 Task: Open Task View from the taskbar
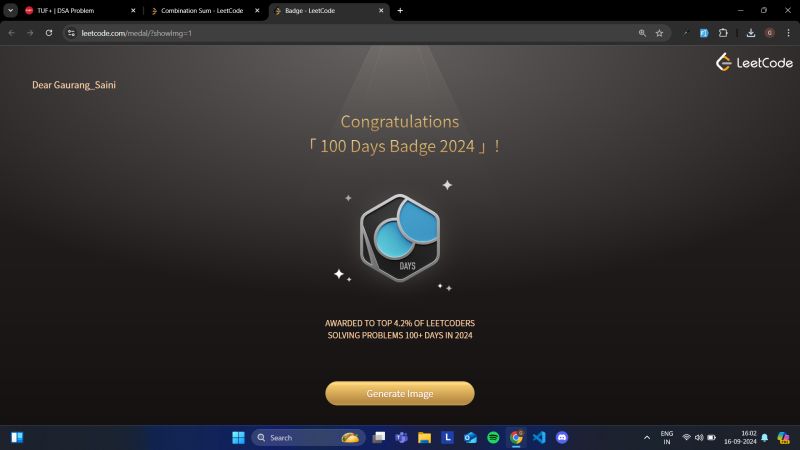click(x=379, y=437)
